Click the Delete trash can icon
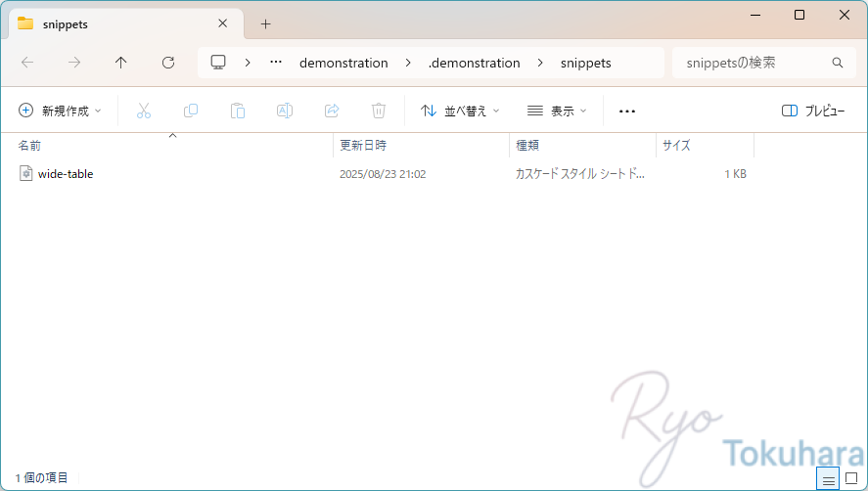 tap(379, 111)
